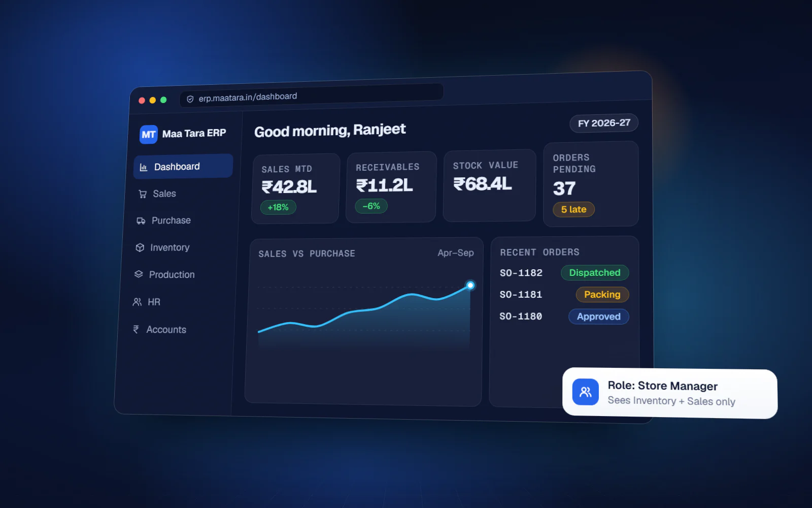Click the Production layers icon

[x=139, y=274]
